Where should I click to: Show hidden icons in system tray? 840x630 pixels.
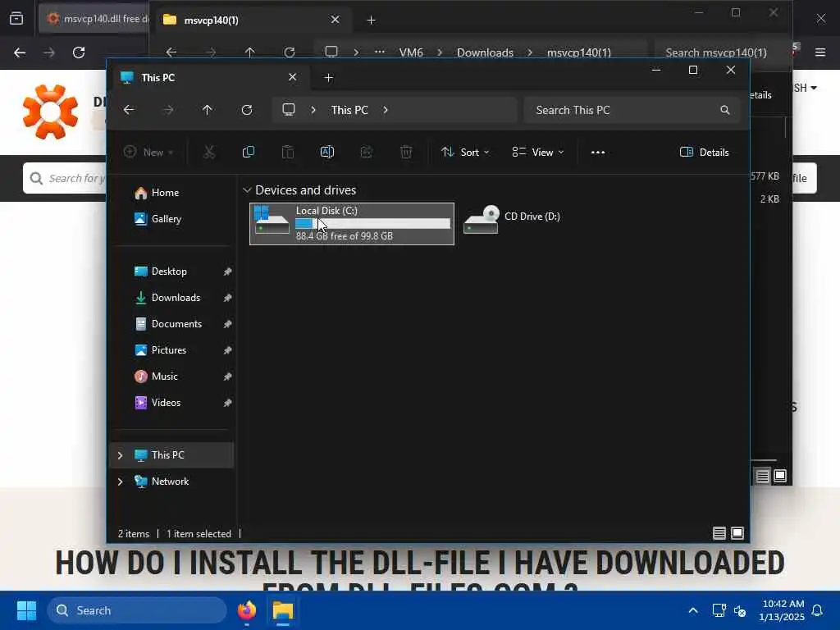(x=692, y=610)
